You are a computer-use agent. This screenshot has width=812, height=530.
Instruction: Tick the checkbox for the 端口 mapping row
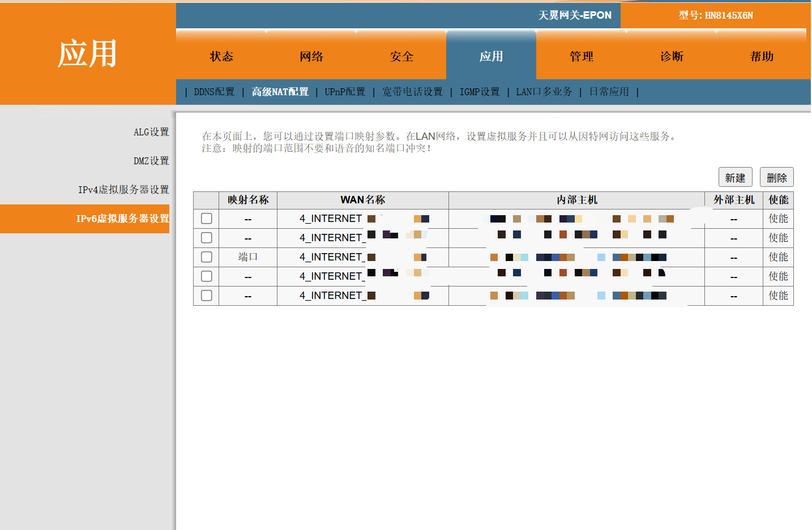pyautogui.click(x=207, y=257)
